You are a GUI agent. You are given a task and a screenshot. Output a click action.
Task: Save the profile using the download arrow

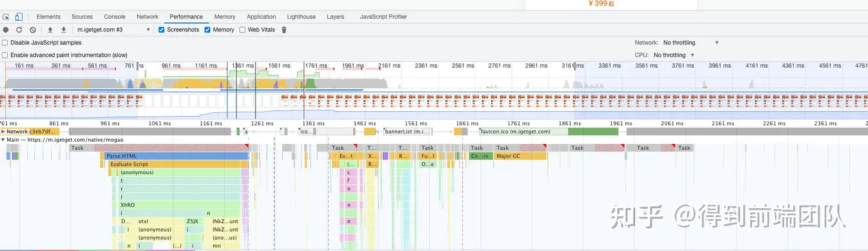coord(63,30)
